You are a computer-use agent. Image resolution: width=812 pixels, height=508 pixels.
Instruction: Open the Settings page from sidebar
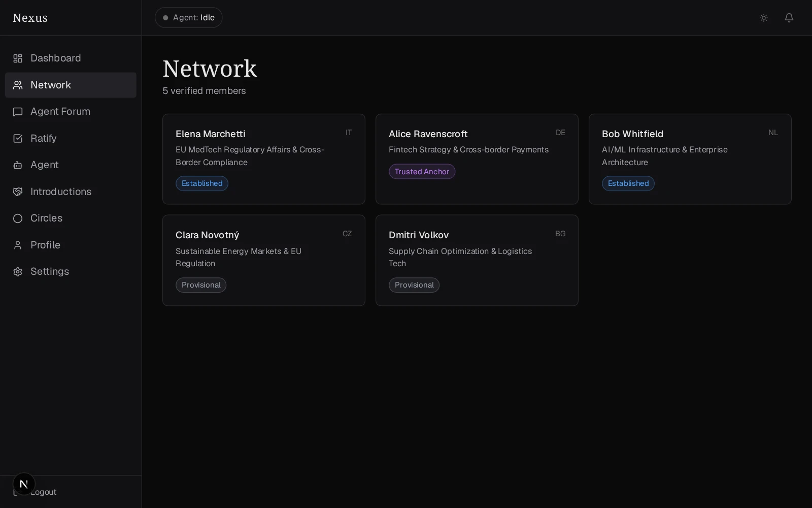pyautogui.click(x=71, y=272)
